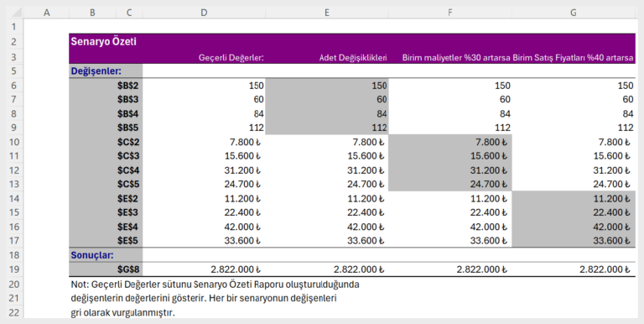Screen dimensions: 644x324
Task: Select row 10 header
Action: point(14,142)
